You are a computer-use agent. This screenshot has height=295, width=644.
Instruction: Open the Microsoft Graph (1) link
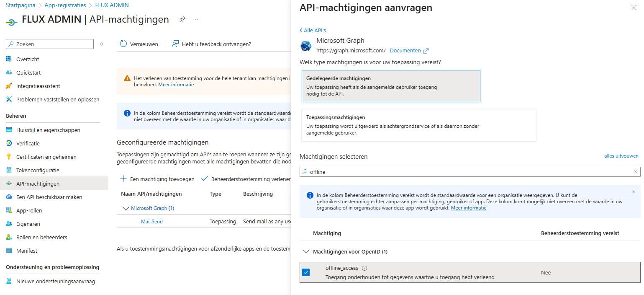coord(153,208)
